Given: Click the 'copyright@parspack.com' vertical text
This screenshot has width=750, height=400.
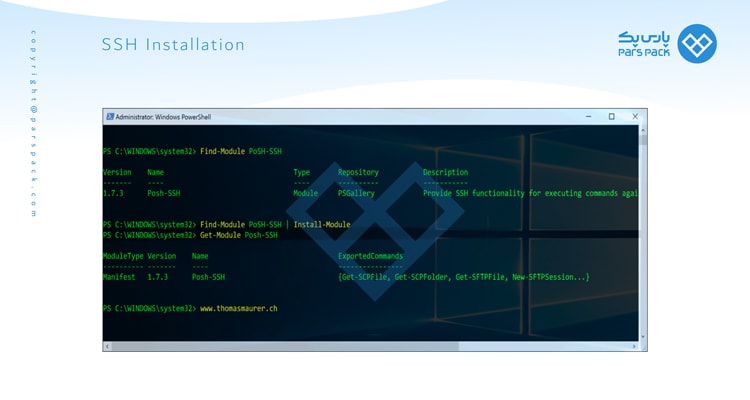Looking at the screenshot, I should [33, 123].
